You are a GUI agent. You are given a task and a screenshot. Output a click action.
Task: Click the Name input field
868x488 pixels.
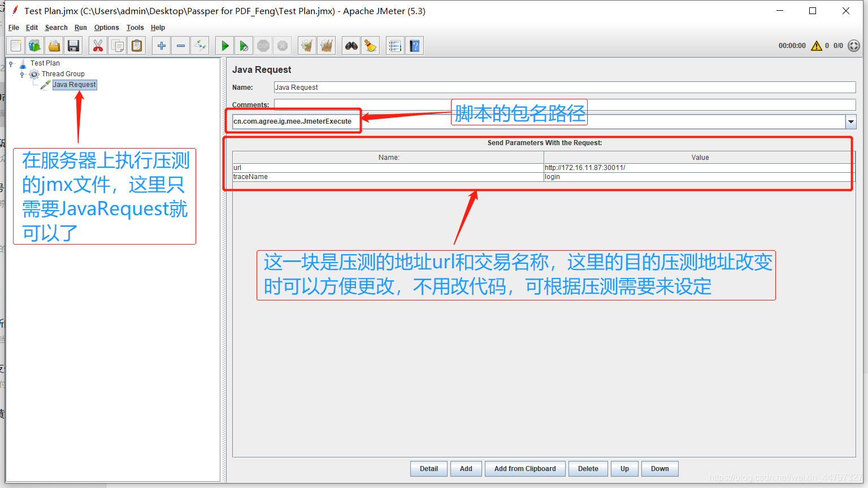point(565,88)
